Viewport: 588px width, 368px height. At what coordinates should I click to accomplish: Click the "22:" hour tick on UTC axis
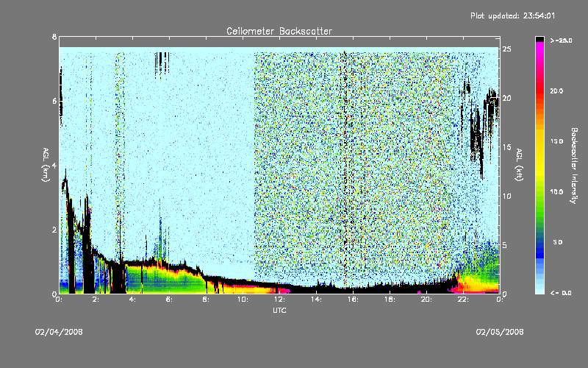click(x=463, y=300)
